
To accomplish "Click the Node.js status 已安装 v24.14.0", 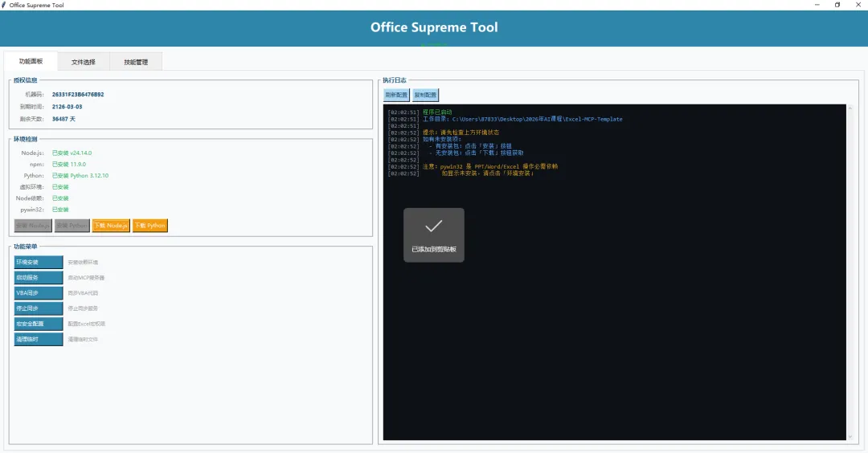I will 72,153.
